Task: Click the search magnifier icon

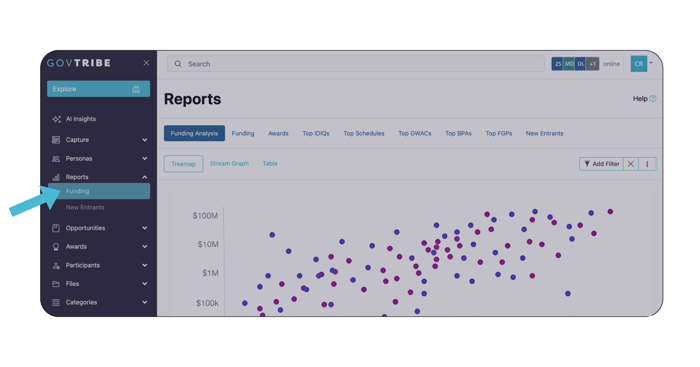Action: pyautogui.click(x=178, y=64)
